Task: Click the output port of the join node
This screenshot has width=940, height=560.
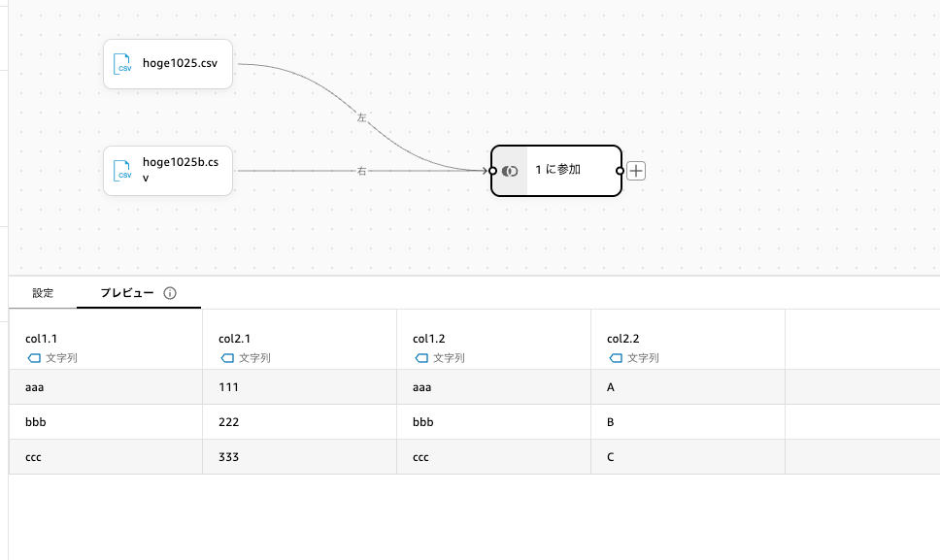Action: tap(620, 171)
